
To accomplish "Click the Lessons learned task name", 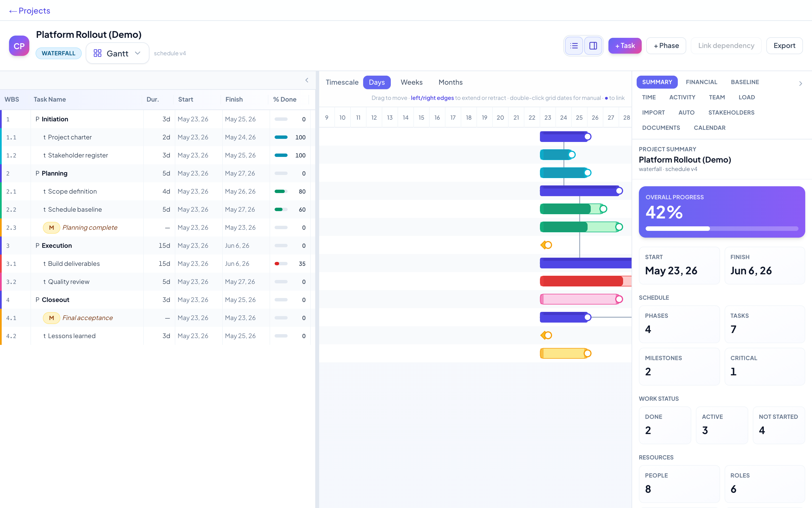I will pyautogui.click(x=71, y=336).
